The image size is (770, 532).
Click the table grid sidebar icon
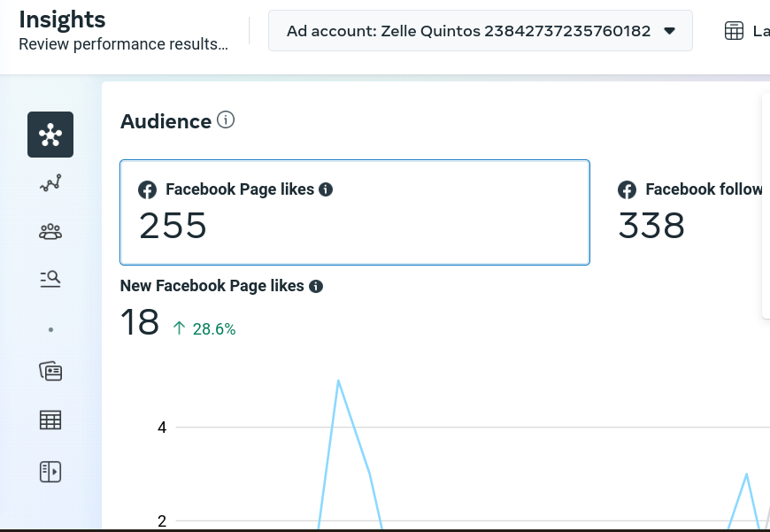point(50,420)
